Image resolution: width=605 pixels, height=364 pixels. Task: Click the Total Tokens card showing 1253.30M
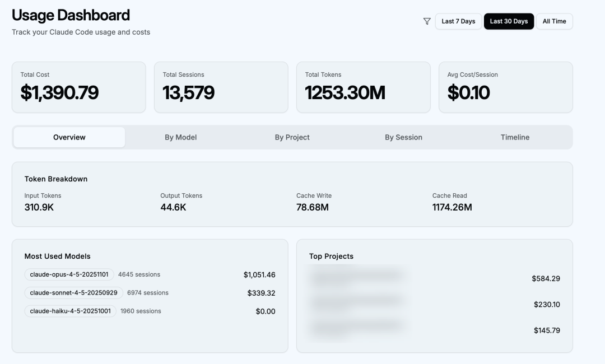tap(363, 87)
